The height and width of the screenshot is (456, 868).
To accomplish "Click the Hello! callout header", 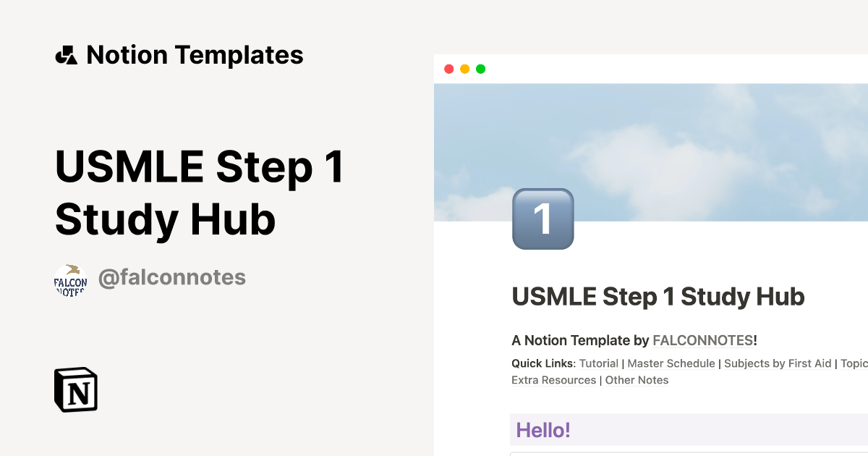I will [543, 430].
